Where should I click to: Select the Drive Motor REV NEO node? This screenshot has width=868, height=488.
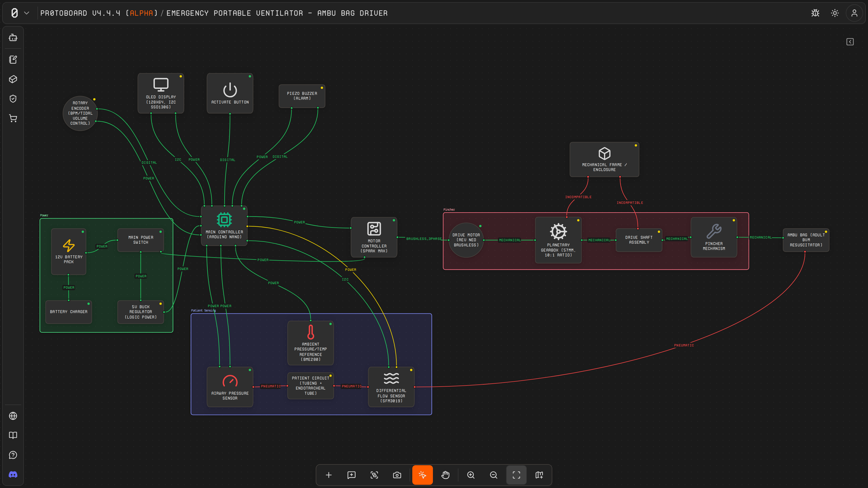466,240
